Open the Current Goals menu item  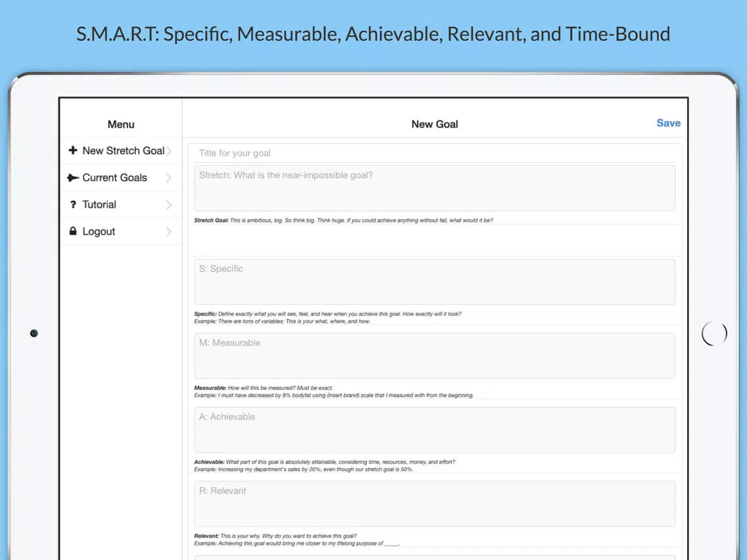coord(121,177)
